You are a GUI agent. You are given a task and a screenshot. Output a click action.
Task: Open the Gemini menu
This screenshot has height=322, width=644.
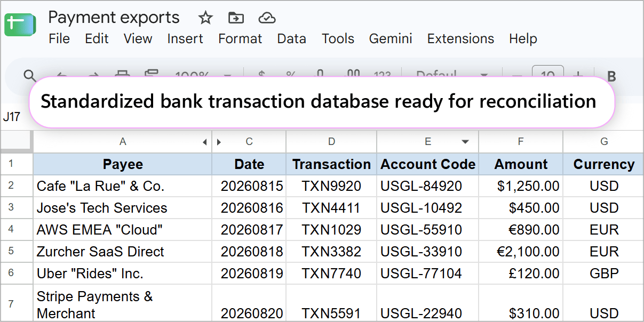coord(391,39)
